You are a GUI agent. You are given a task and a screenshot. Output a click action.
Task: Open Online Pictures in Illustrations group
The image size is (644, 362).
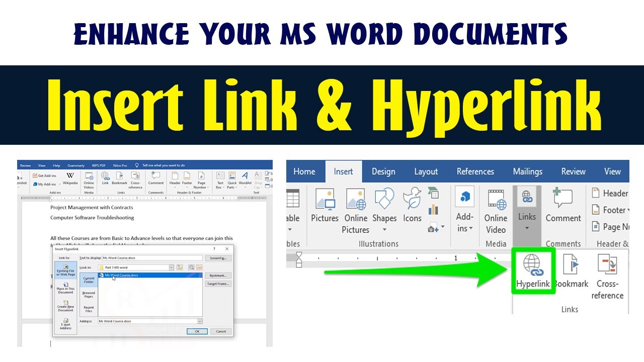pyautogui.click(x=356, y=211)
